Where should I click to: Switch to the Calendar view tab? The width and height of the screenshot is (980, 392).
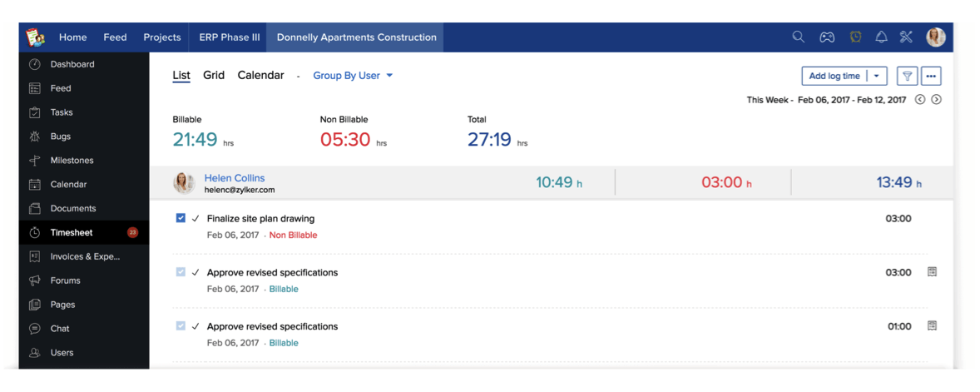point(260,75)
